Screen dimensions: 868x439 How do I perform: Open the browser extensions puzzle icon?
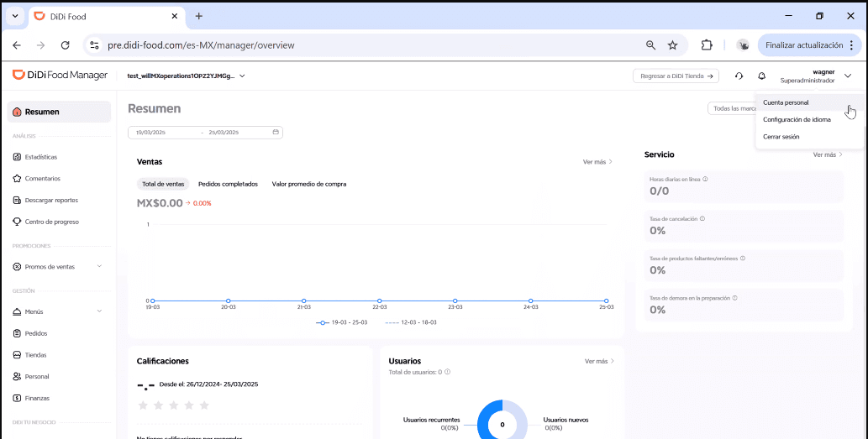(x=707, y=45)
